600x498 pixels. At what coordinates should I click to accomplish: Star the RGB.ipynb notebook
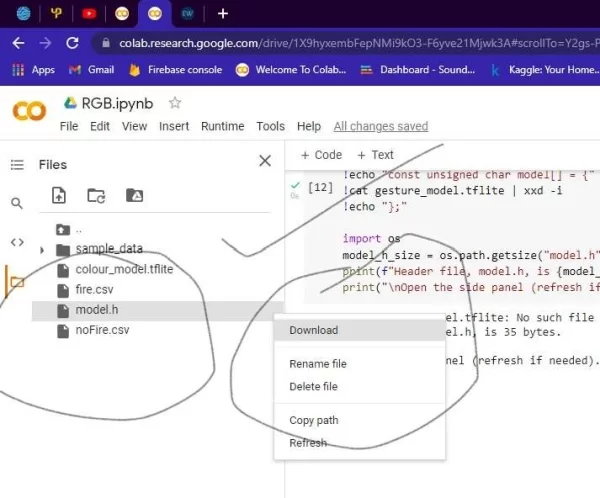coord(175,103)
